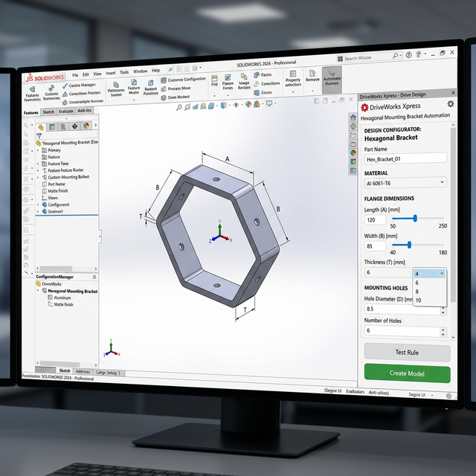Click the Length (A) slider handle

415,218
